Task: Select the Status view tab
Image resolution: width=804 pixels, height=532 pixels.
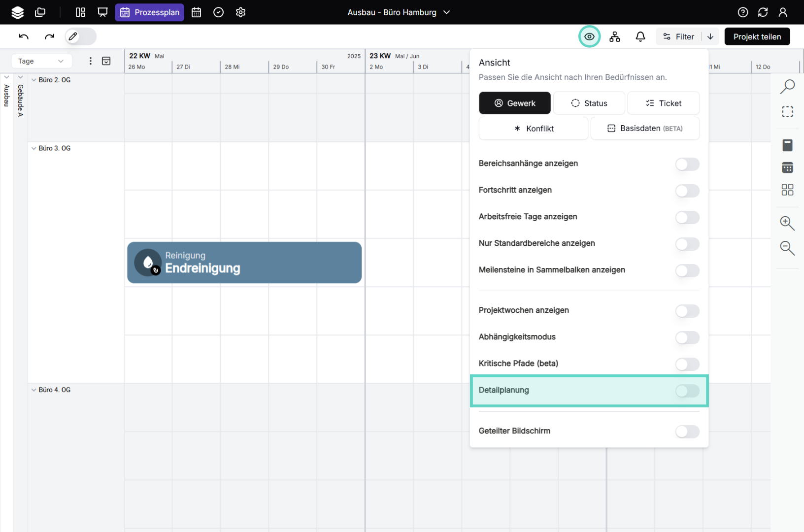Action: coord(589,103)
